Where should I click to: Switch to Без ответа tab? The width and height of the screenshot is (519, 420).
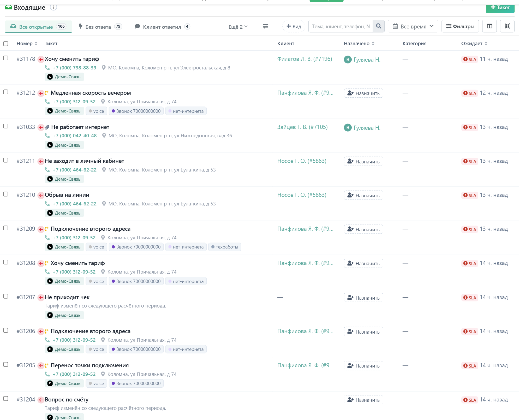100,27
